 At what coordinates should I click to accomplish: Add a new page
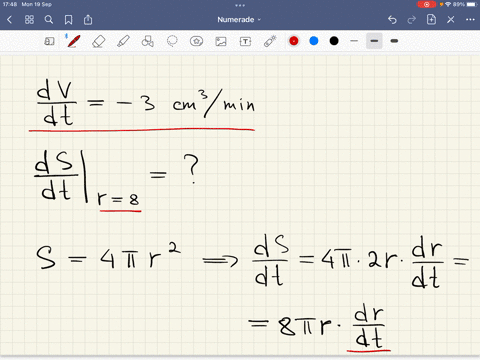pos(431,19)
